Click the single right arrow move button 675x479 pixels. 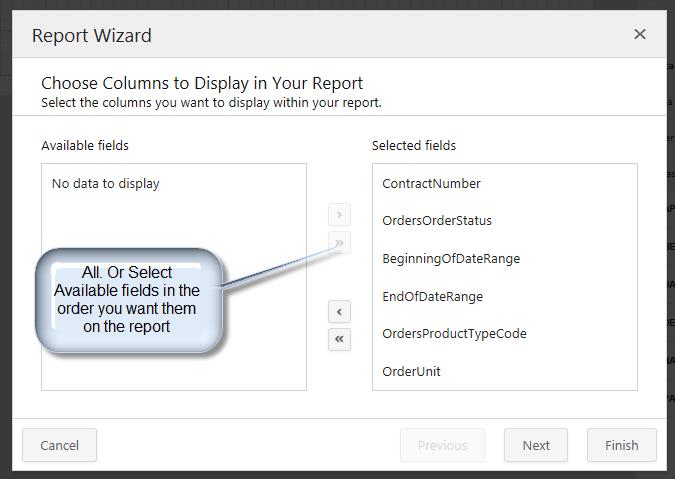click(x=340, y=215)
